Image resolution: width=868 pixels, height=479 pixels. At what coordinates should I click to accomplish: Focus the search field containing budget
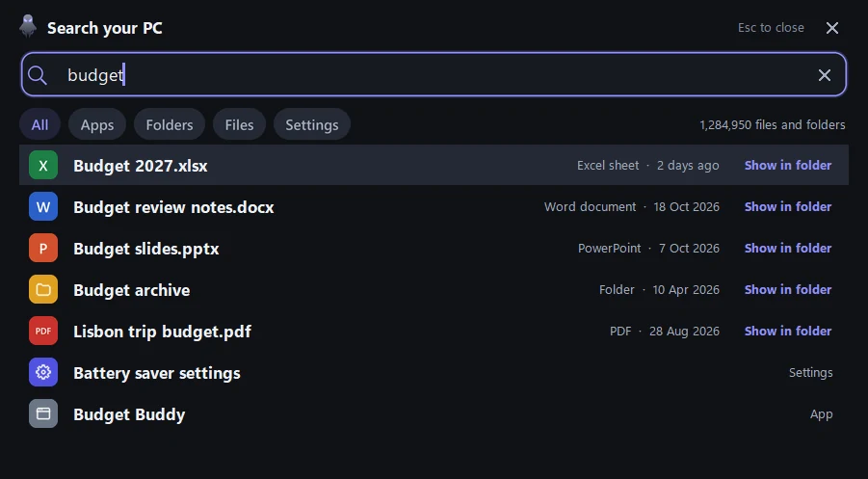click(x=434, y=75)
